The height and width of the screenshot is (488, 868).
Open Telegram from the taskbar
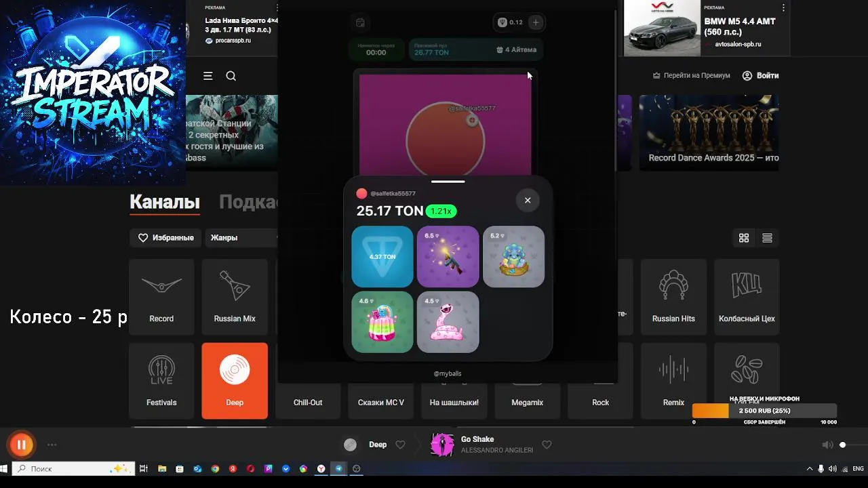[338, 468]
